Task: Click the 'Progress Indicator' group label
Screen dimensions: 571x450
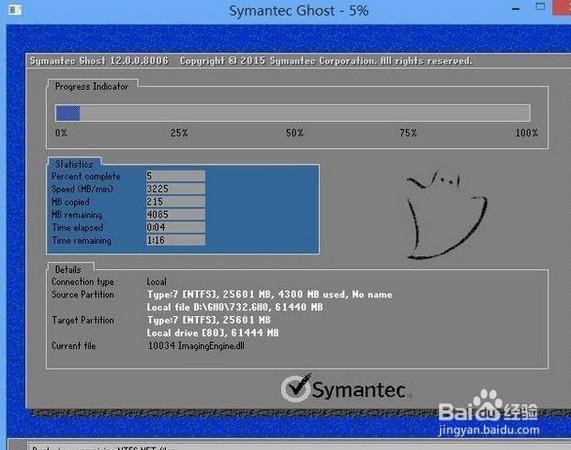Action: tap(92, 87)
